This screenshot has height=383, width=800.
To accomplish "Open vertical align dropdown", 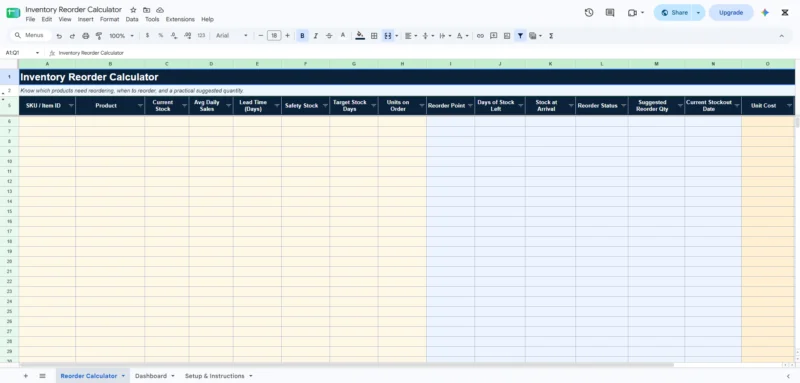I will pyautogui.click(x=428, y=36).
